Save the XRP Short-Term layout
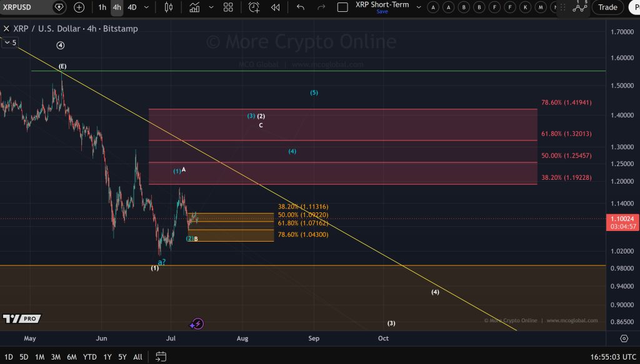The image size is (640, 364). (x=382, y=11)
